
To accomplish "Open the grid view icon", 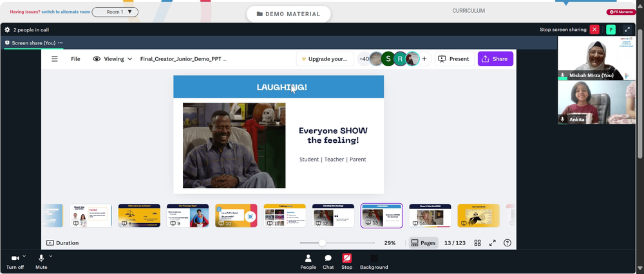I will pyautogui.click(x=477, y=243).
